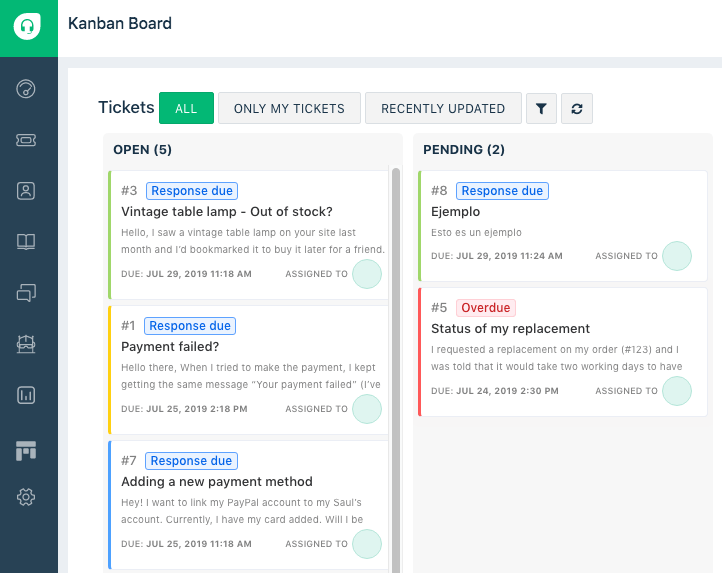The height and width of the screenshot is (573, 722).
Task: Open the Reports bar chart icon
Action: 27,395
